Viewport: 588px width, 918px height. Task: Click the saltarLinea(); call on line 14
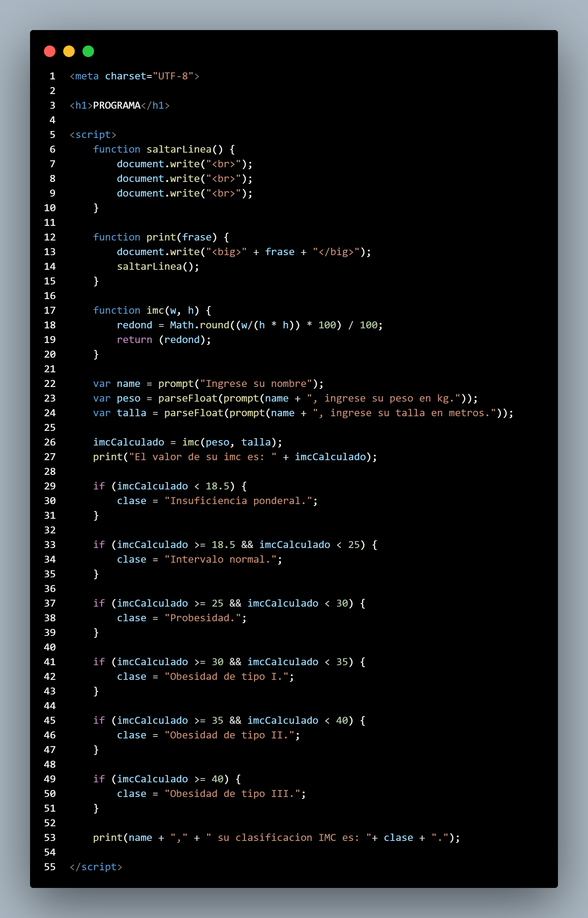pos(158,267)
